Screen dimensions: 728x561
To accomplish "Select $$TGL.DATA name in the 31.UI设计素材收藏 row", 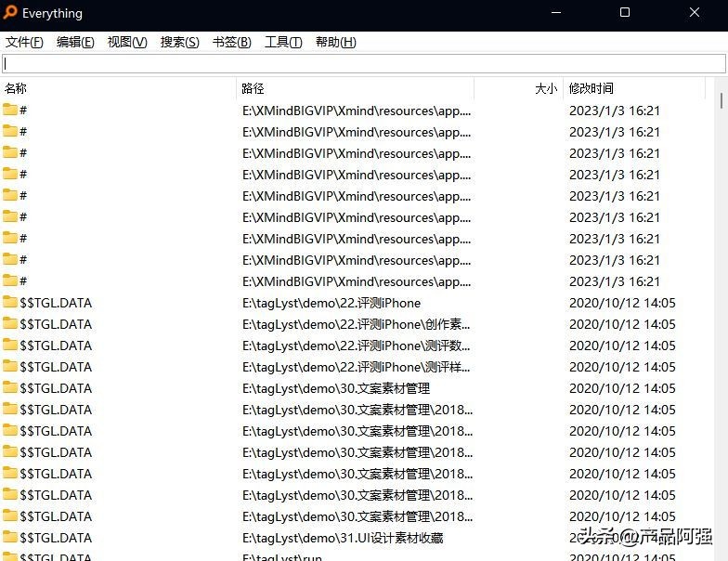I will pyautogui.click(x=56, y=538).
